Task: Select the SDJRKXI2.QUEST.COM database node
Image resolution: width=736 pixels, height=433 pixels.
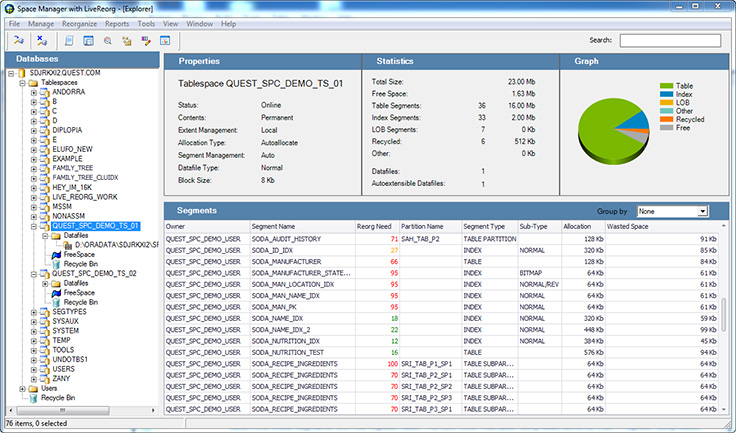Action: 65,73
